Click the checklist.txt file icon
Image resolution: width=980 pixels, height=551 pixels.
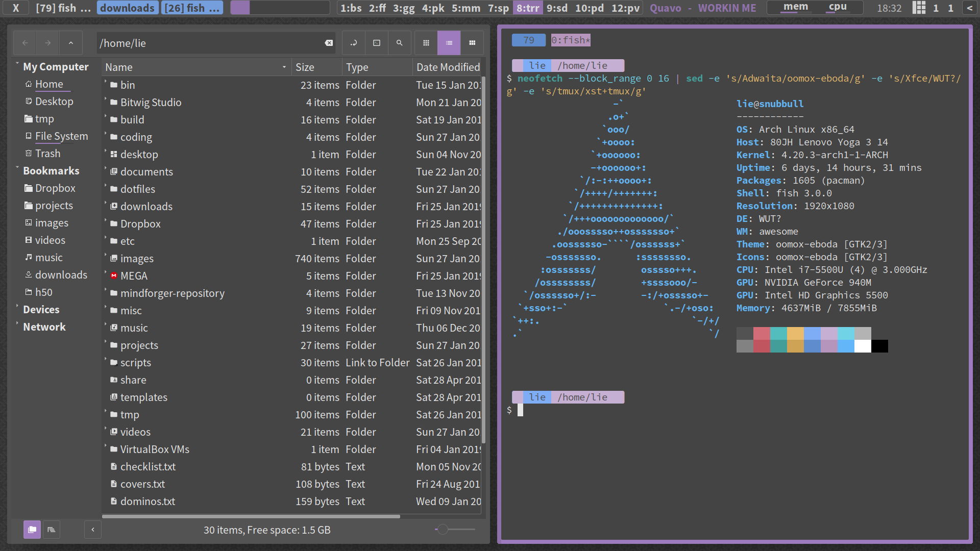(114, 467)
